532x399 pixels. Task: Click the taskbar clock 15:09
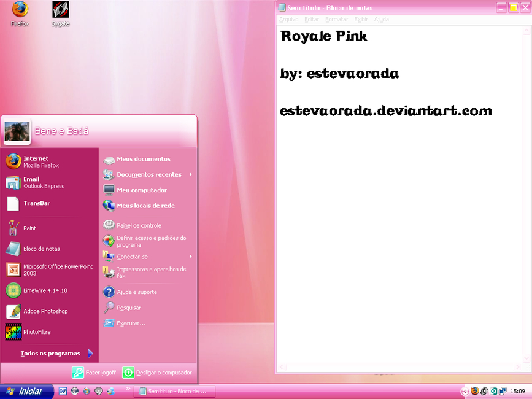[518, 392]
